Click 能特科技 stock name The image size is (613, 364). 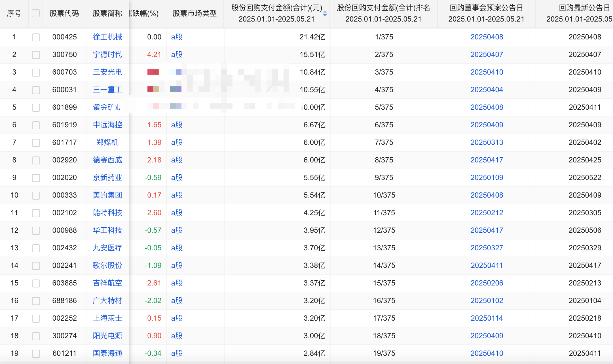pyautogui.click(x=107, y=213)
